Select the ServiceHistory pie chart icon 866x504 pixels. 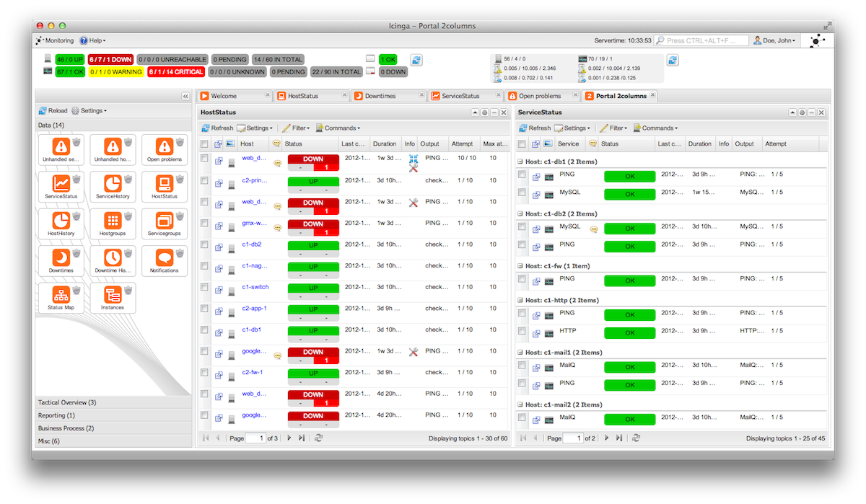(112, 182)
